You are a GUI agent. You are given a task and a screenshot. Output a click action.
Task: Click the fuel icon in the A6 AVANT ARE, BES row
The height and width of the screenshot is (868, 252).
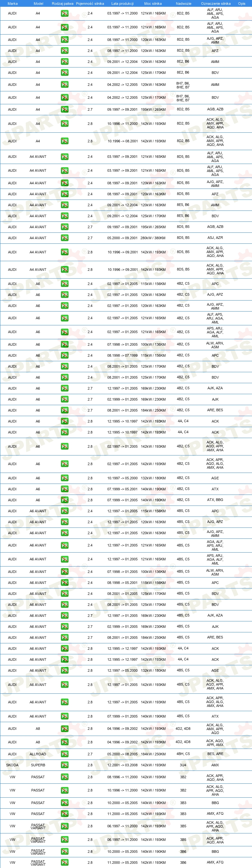click(64, 637)
